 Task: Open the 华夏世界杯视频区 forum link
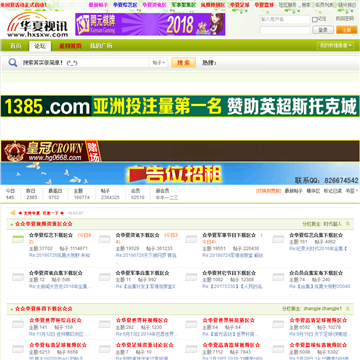pyautogui.click(x=142, y=320)
